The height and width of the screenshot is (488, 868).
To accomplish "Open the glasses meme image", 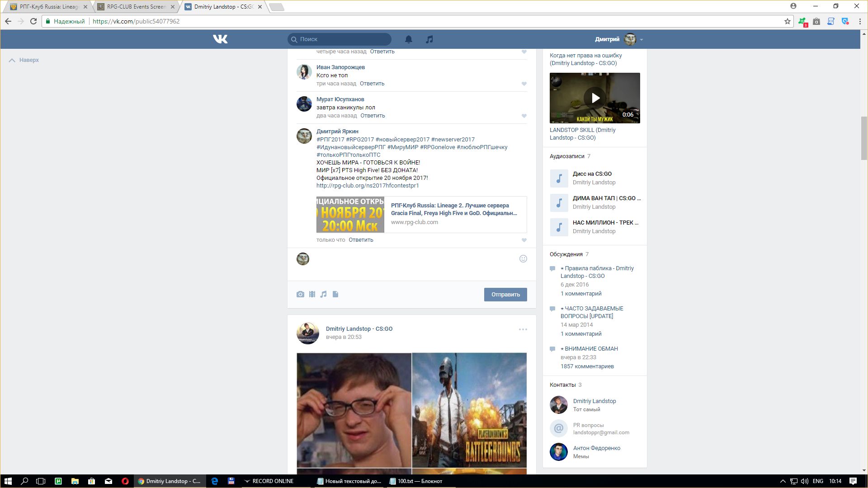I will coord(354,410).
